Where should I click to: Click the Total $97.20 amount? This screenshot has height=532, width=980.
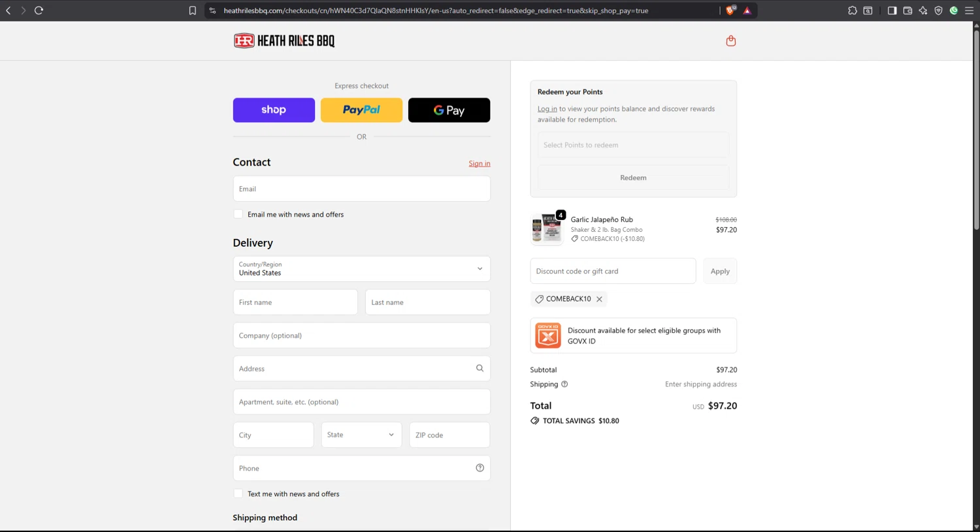click(723, 406)
